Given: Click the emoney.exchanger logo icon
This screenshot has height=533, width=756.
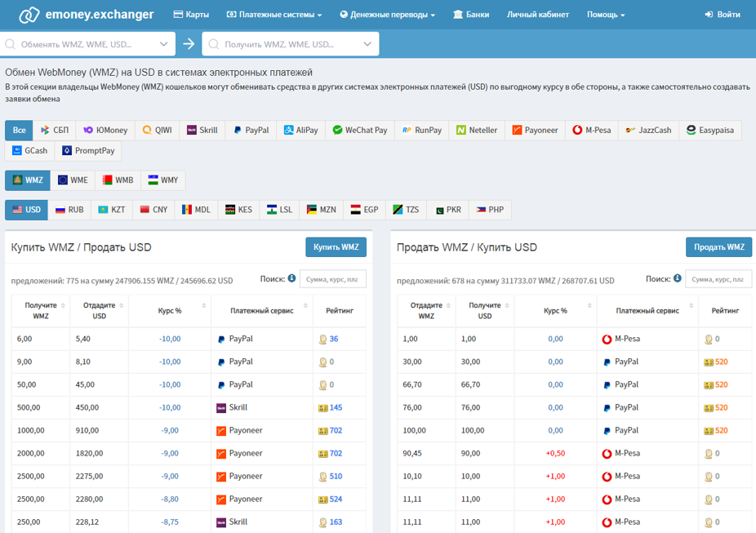Looking at the screenshot, I should point(29,15).
